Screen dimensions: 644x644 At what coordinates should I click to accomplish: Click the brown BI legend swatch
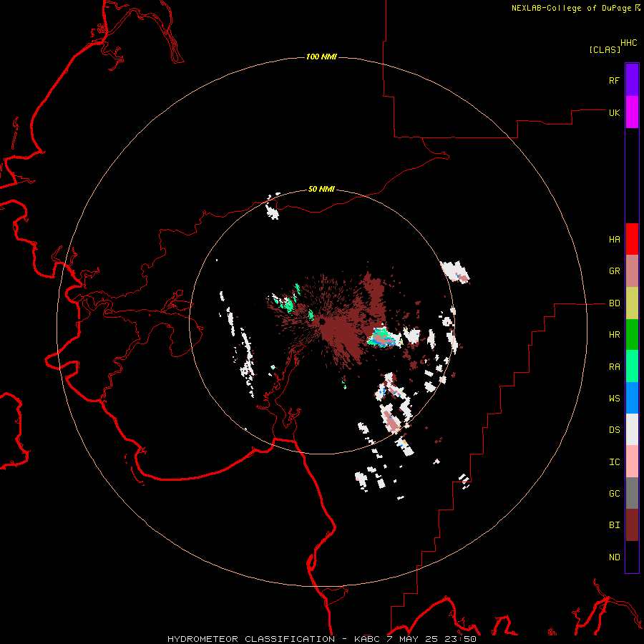coord(632,525)
